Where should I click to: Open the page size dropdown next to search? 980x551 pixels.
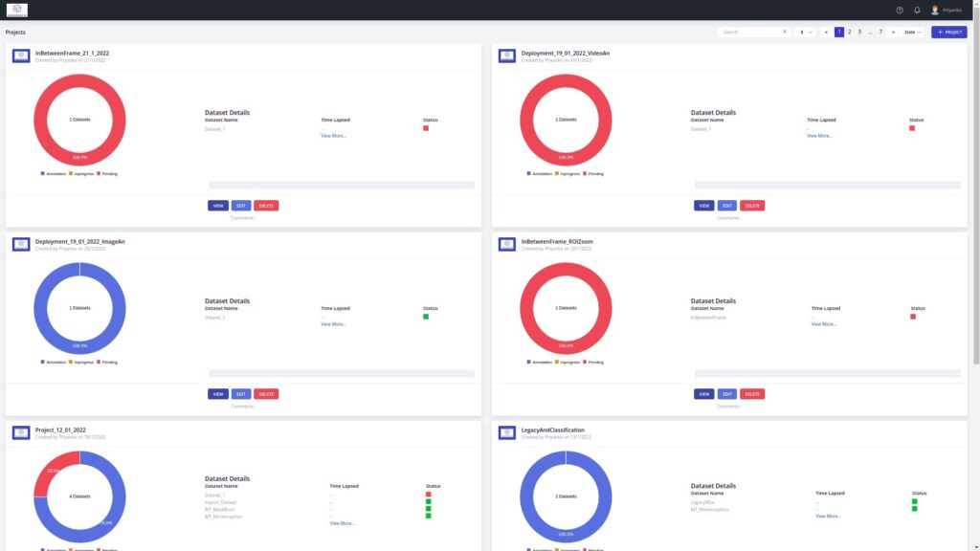pos(804,32)
